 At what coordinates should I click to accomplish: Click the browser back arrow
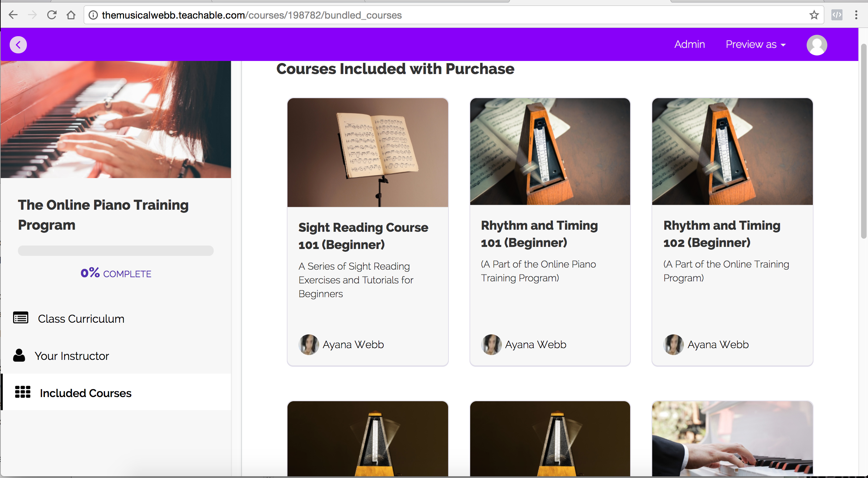(13, 15)
